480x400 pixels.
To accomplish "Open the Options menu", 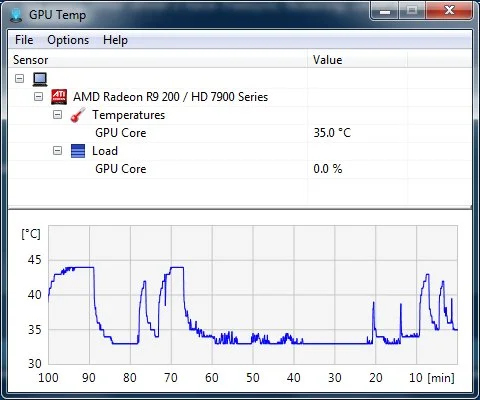I will (68, 40).
